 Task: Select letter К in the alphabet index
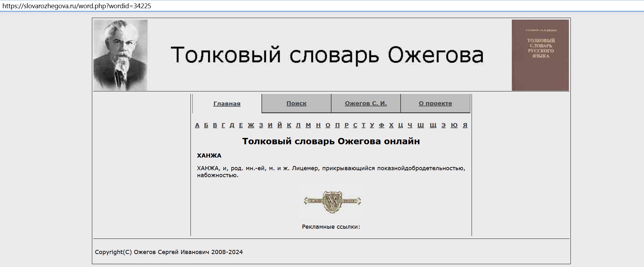289,125
